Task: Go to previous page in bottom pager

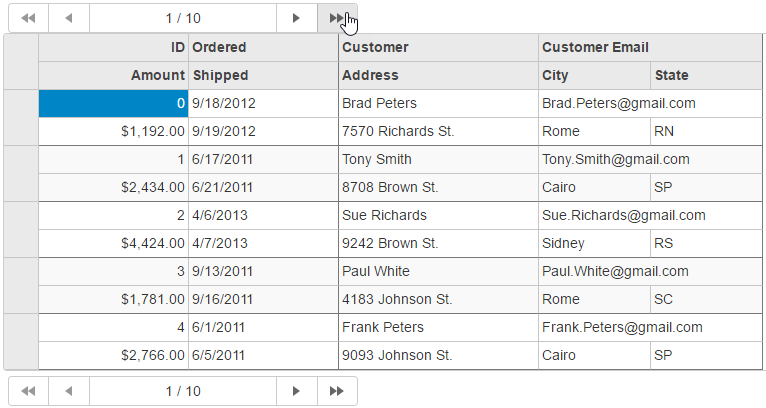Action: [68, 391]
